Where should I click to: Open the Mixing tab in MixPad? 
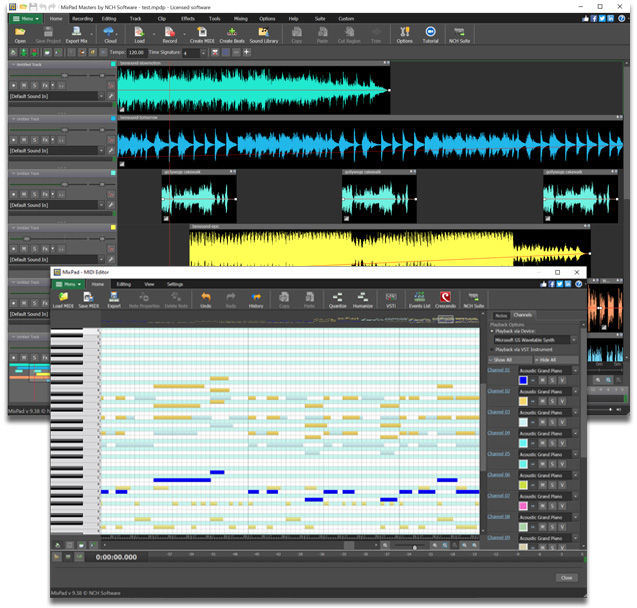pyautogui.click(x=240, y=19)
